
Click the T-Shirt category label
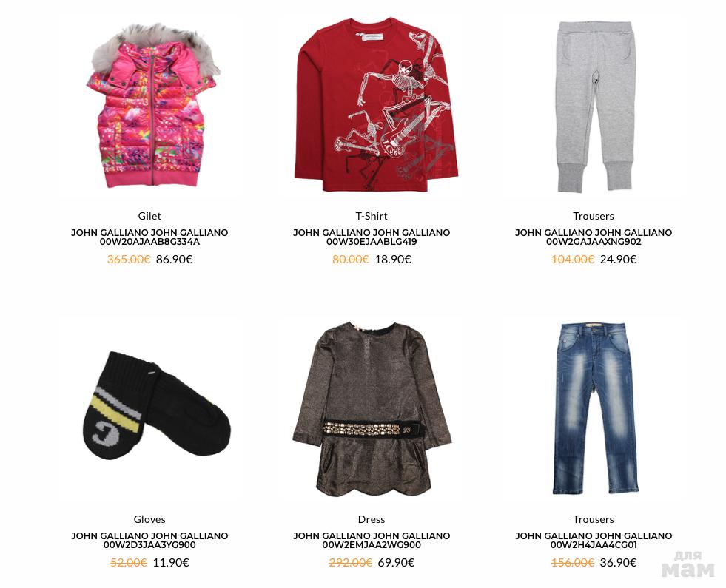pos(372,216)
